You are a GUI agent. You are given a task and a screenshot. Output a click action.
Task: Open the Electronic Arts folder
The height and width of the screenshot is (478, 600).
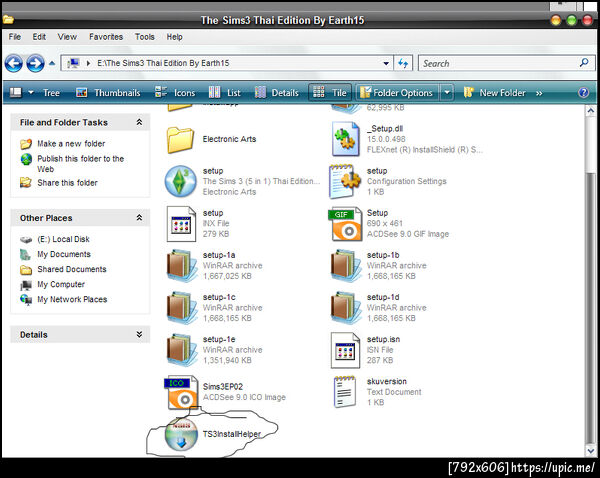181,139
